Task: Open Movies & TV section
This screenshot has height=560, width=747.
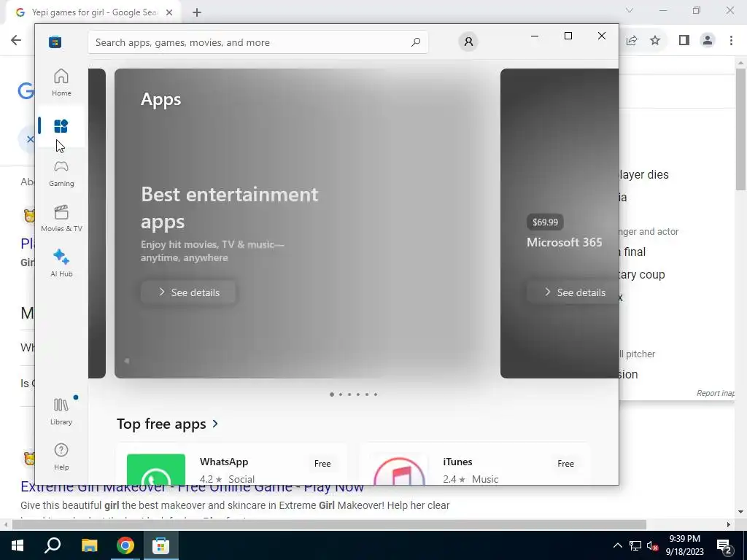Action: (61, 219)
